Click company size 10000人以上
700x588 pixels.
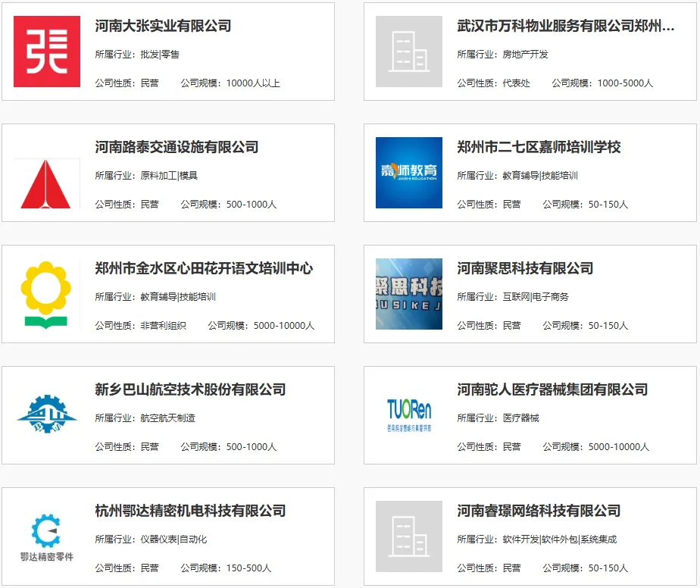point(253,83)
